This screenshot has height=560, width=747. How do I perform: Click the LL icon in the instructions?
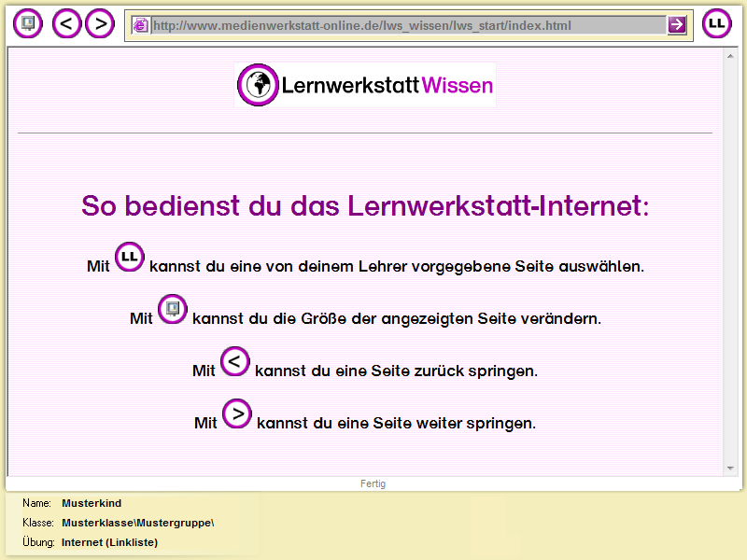pos(130,257)
